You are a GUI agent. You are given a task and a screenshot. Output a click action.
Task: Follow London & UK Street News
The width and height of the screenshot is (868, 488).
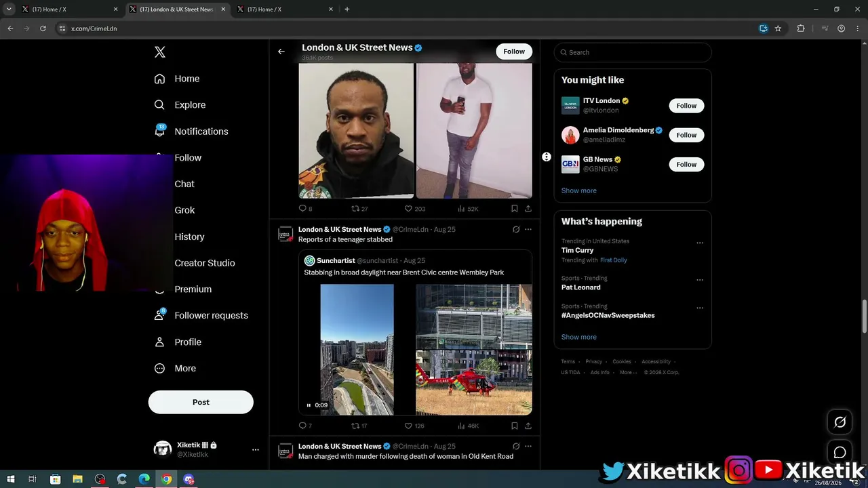click(514, 52)
